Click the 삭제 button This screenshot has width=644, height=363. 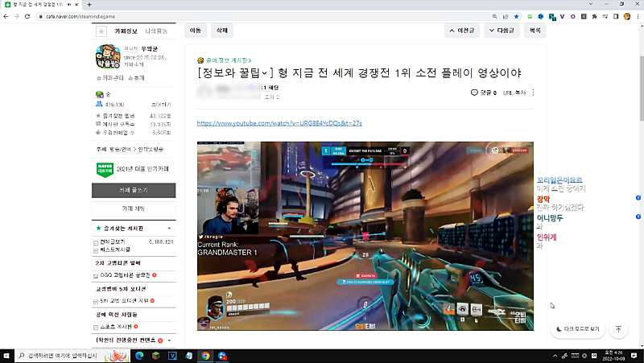tap(222, 31)
